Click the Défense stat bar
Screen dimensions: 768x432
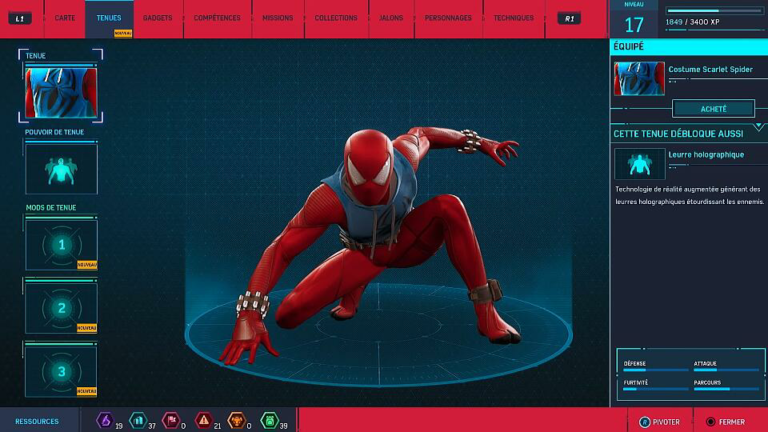(655, 370)
